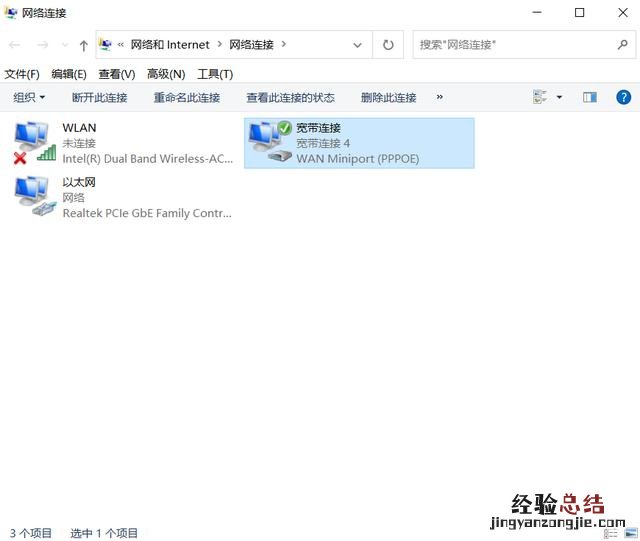Screen dimensions: 640x541
Task: Select the WLAN connection name
Action: point(79,128)
